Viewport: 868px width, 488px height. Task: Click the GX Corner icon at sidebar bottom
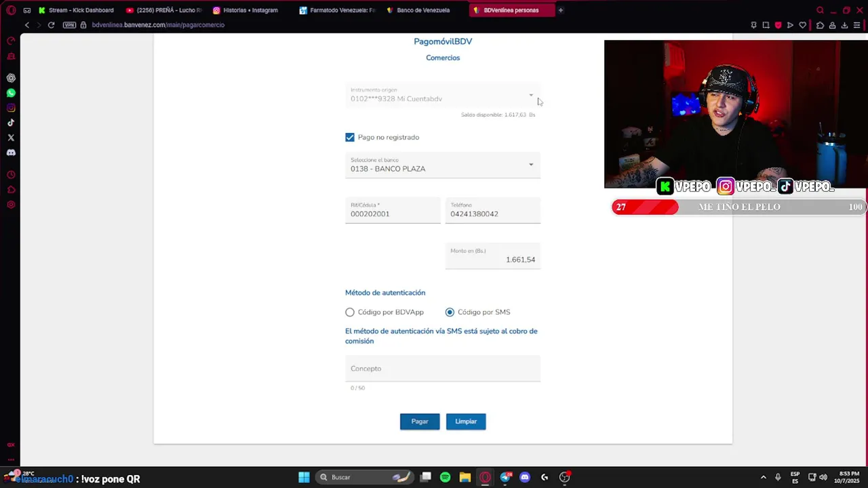tap(11, 445)
